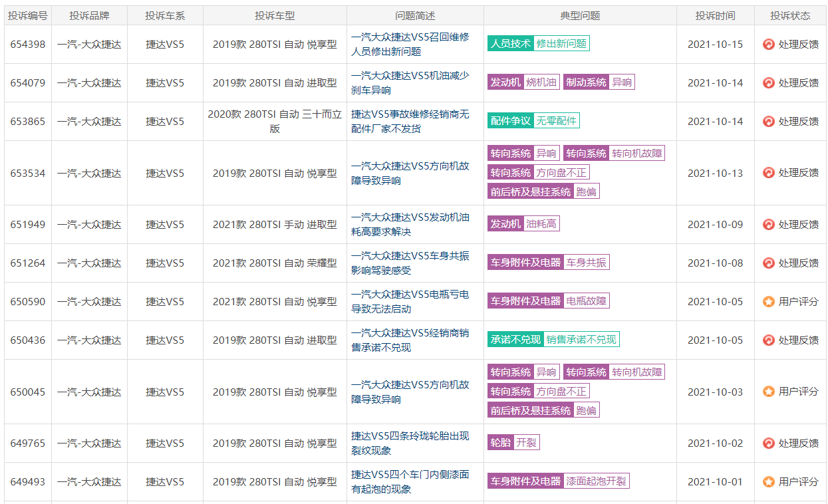
Task: Open complaint 一汽大众捷达VS5召回维修人员修出新问题
Action: pos(410,45)
